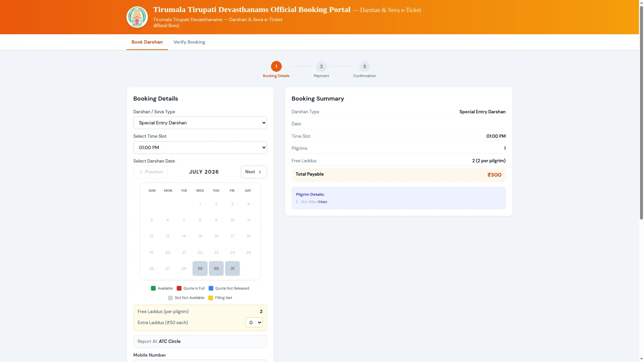Open the Select Time Slot dropdown
This screenshot has width=644, height=362.
click(x=200, y=147)
